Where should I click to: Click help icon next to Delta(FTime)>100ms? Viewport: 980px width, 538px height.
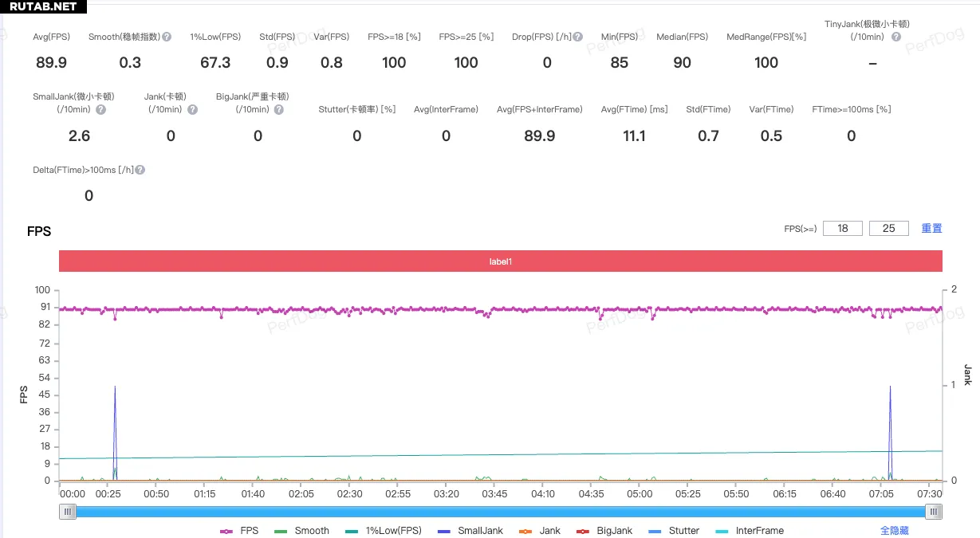point(140,170)
